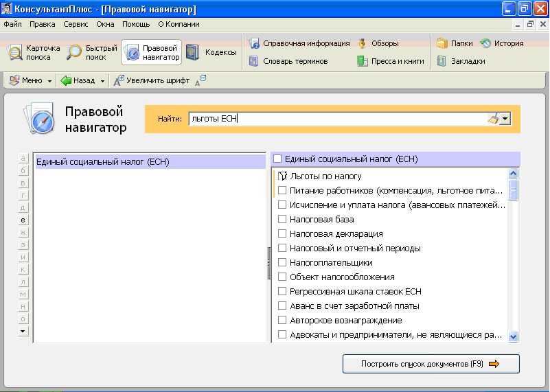Open Закладки bookmarks icon
Screen dimensions: 550x392
[x=442, y=61]
